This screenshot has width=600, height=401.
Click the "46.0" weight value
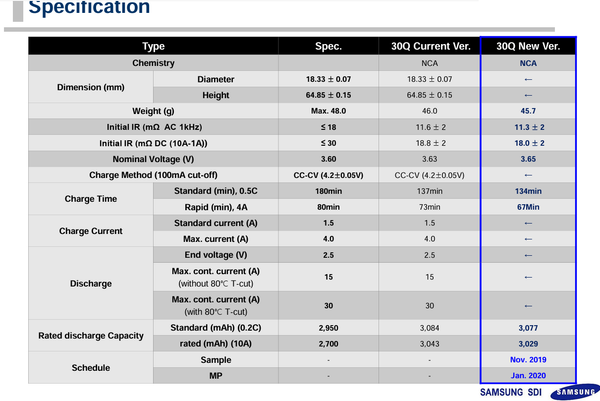point(430,111)
